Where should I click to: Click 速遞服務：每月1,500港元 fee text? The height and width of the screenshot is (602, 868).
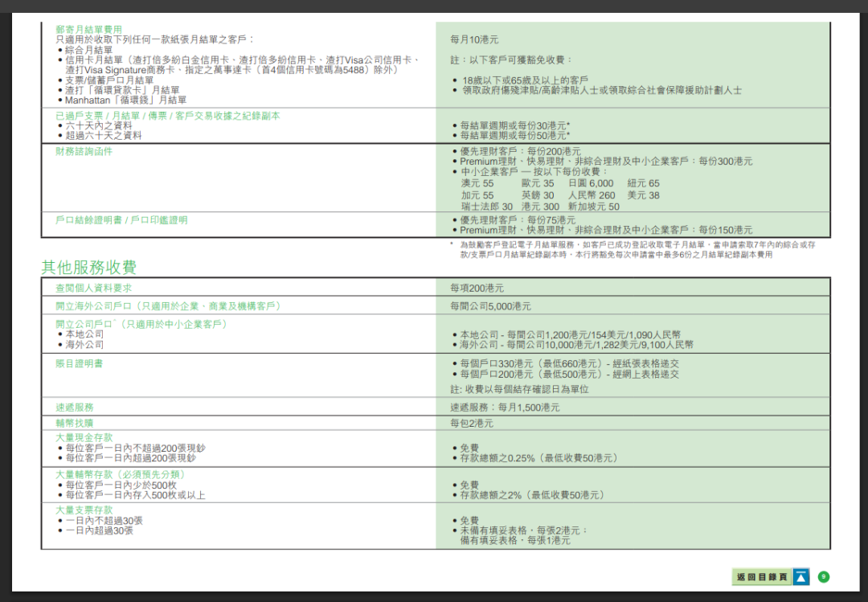coord(505,407)
